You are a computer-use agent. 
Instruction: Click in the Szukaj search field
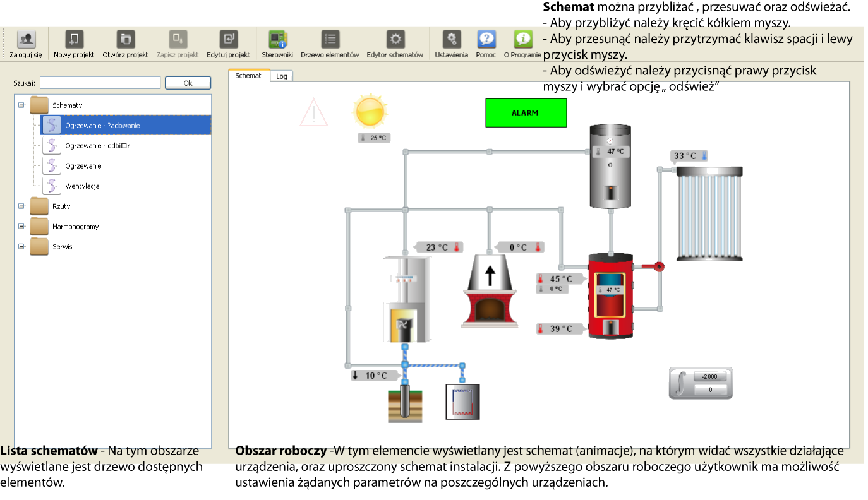coord(100,83)
